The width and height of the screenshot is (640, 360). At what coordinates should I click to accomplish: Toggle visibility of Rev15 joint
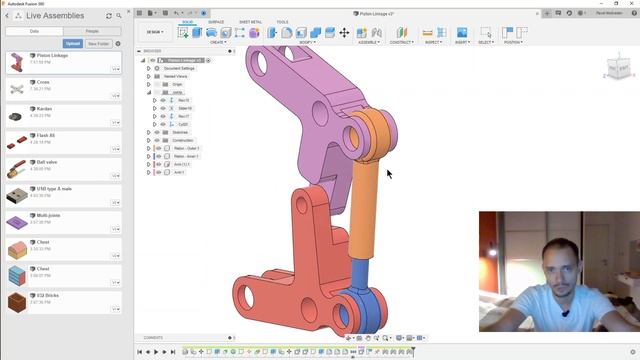point(163,100)
